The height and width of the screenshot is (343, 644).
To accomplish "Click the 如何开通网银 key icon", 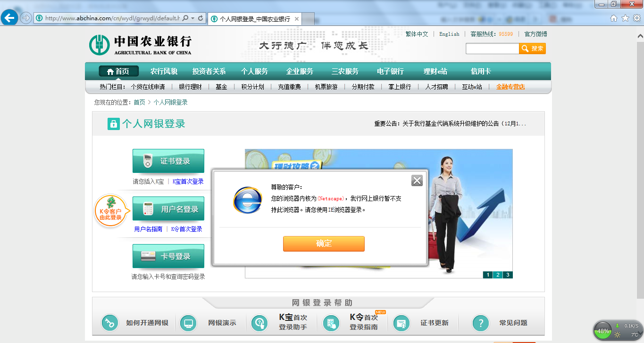I will [110, 323].
